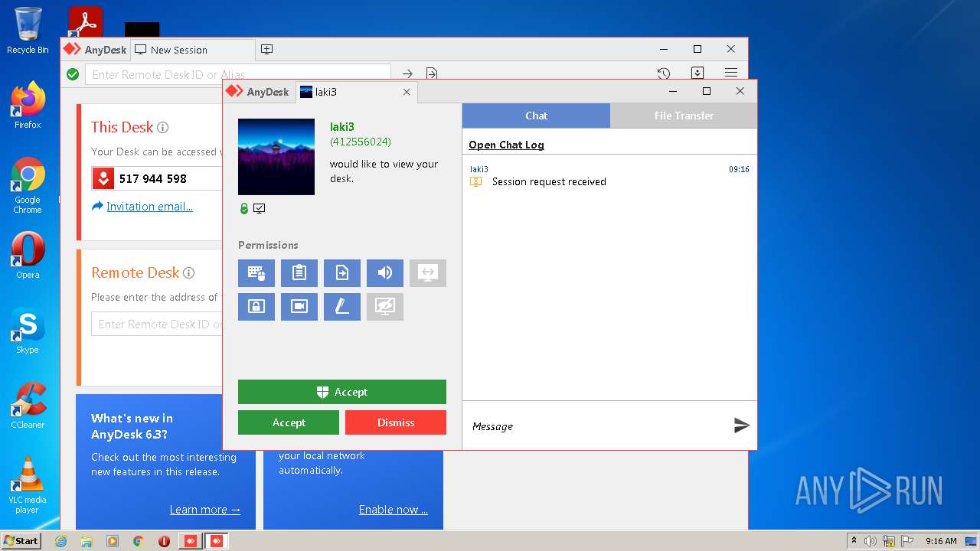Screen dimensions: 980x551
Task: Click the red AnyDesk icon beside desk ID
Action: [103, 178]
